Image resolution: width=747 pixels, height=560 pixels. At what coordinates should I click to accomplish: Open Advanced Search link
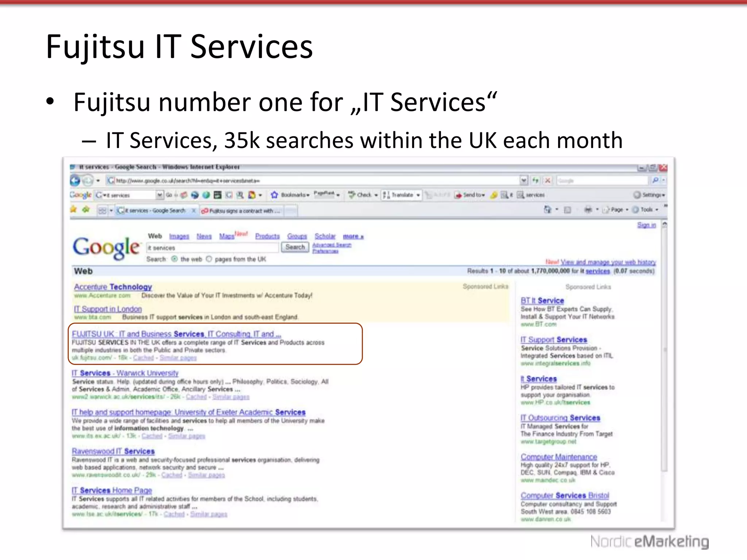(332, 245)
